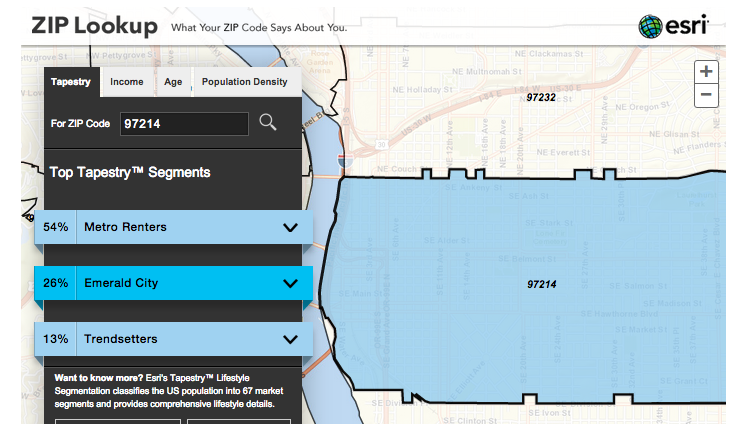Click the NE Multnomah St map label
Viewport: 752px width, 424px height.
pos(487,71)
